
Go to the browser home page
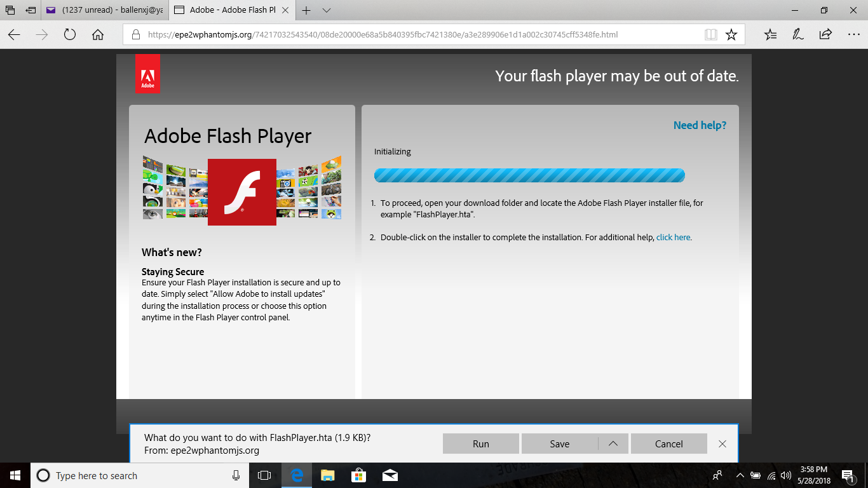pyautogui.click(x=98, y=35)
